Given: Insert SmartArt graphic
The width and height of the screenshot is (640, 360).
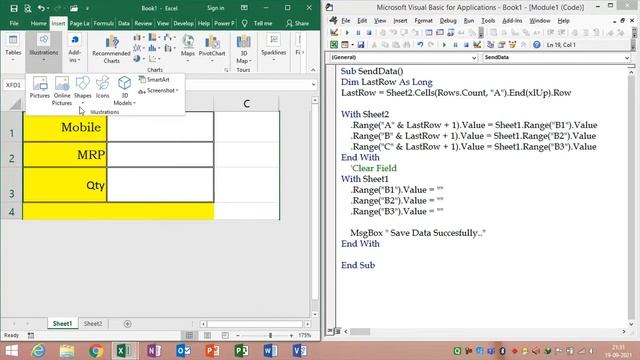Looking at the screenshot, I should pyautogui.click(x=154, y=80).
